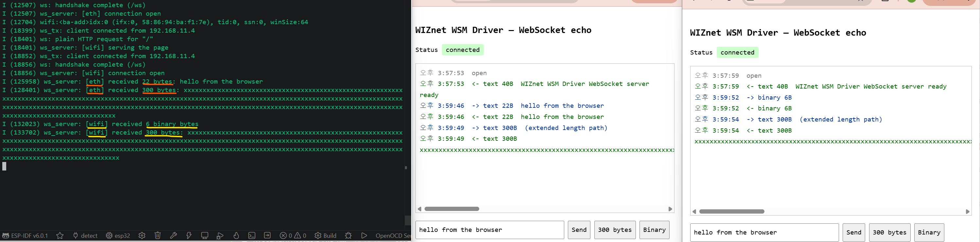Click the left browser's WebSocket echo page heading

(503, 30)
